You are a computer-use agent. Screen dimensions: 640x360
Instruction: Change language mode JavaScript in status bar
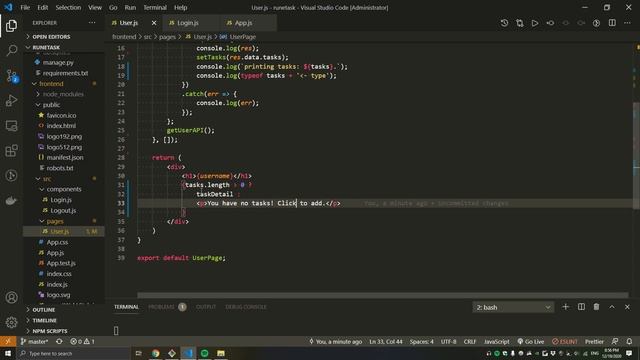[x=497, y=341]
